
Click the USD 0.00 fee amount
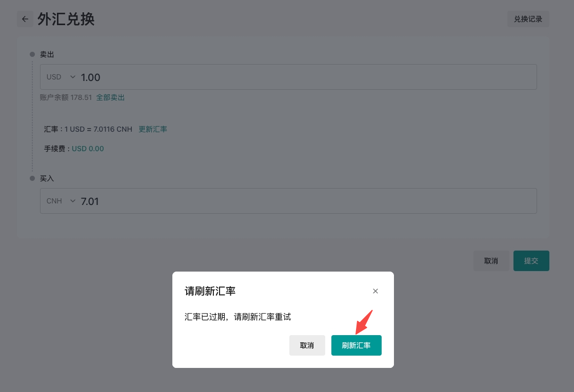pos(88,149)
